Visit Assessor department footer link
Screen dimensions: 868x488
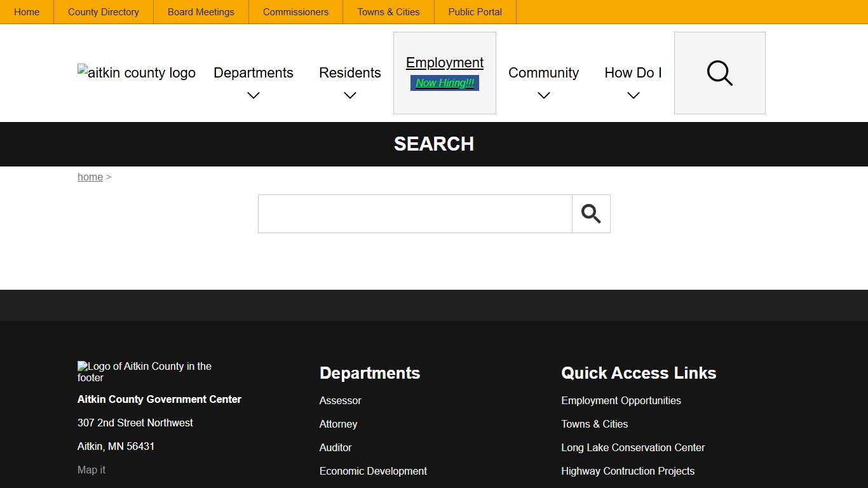pyautogui.click(x=340, y=401)
